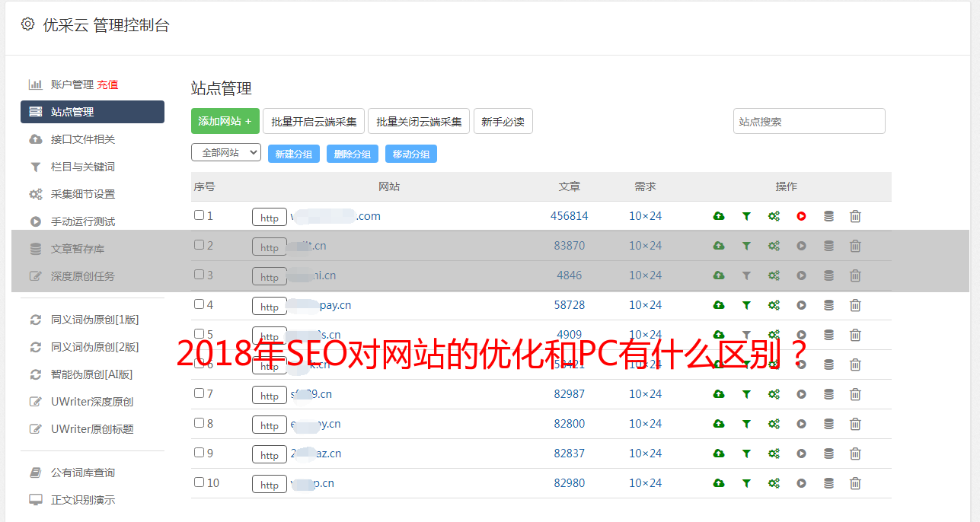Click the 新建分组 button
The image size is (980, 522).
click(294, 154)
